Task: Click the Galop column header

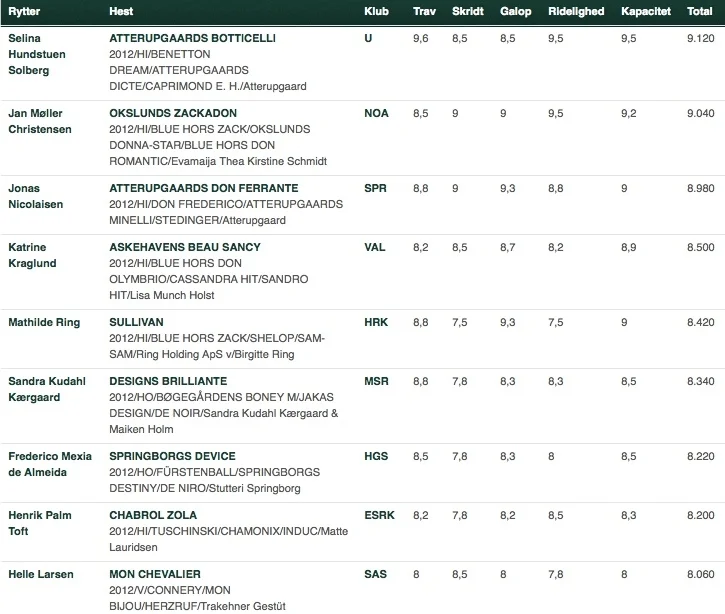Action: pos(516,12)
